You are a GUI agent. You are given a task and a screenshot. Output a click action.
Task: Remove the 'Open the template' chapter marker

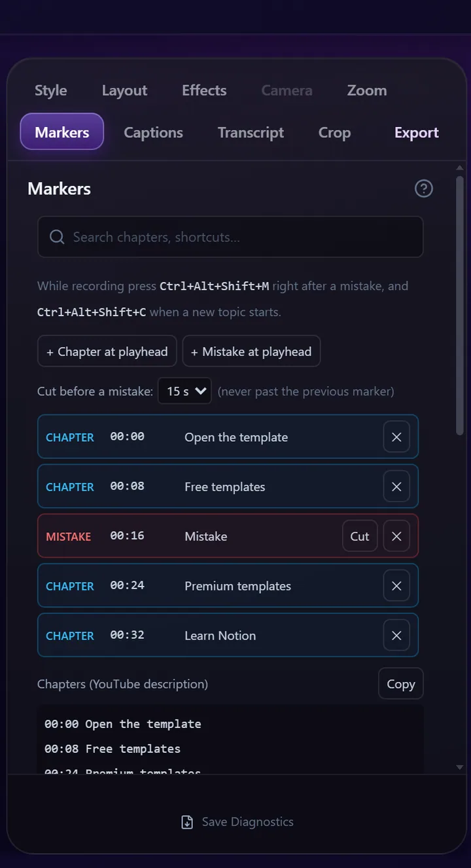tap(396, 437)
